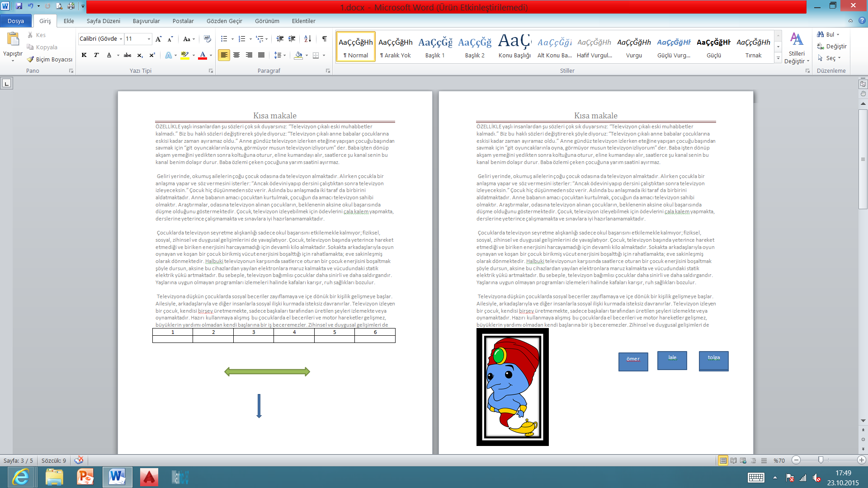Undo the last action in quick access toolbar
Viewport: 868px width, 488px height.
click(x=30, y=6)
